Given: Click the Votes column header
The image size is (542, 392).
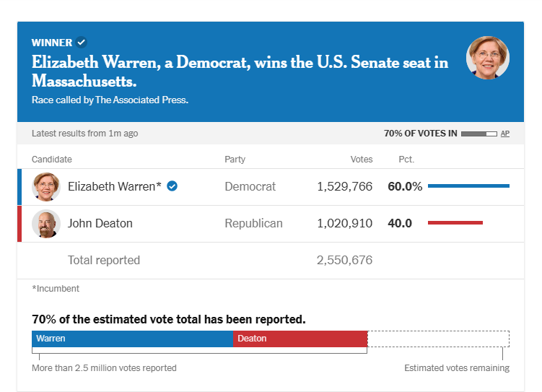Looking at the screenshot, I should click(x=361, y=160).
